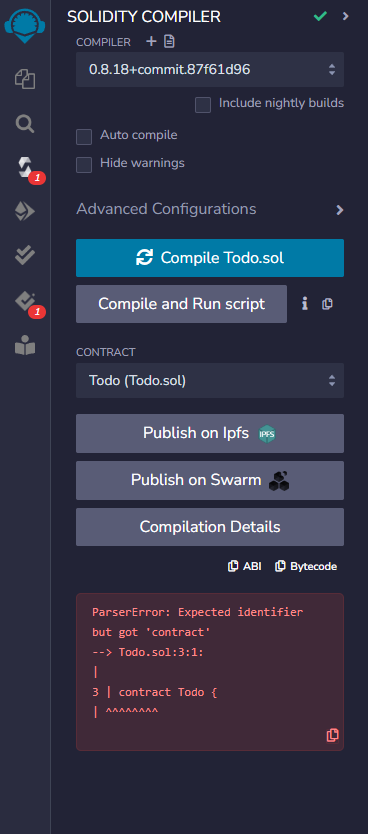Click Publish on Ipfs button
The height and width of the screenshot is (834, 368).
pos(210,433)
